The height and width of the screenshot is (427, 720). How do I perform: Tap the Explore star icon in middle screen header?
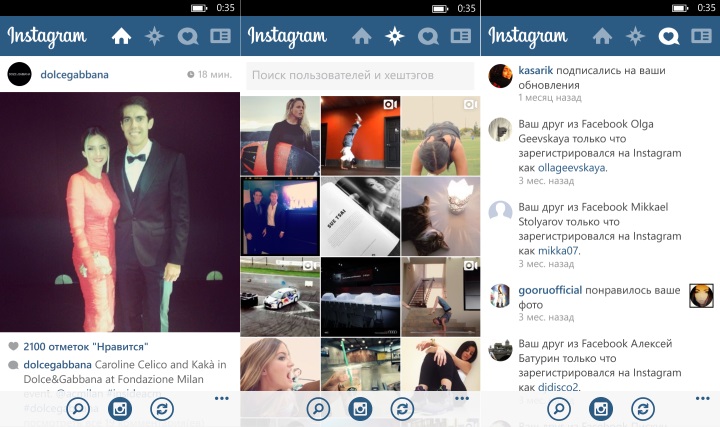point(395,36)
